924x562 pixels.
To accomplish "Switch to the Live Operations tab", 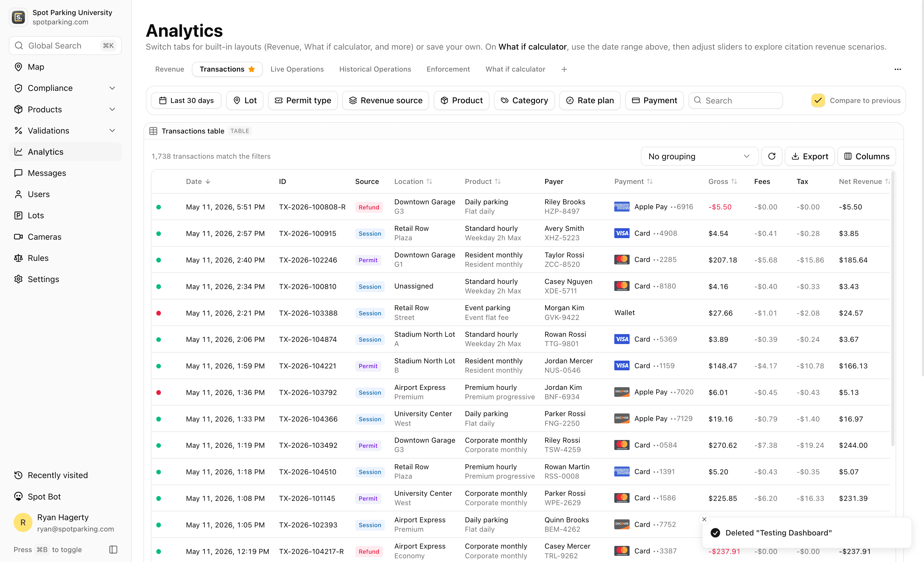I will pyautogui.click(x=297, y=69).
